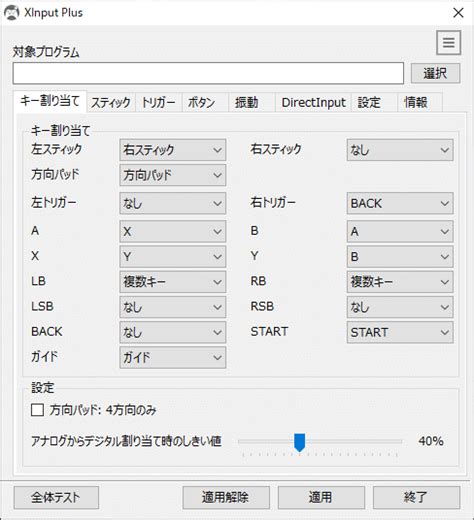
Task: Click the 40% threshold value
Action: click(x=431, y=441)
